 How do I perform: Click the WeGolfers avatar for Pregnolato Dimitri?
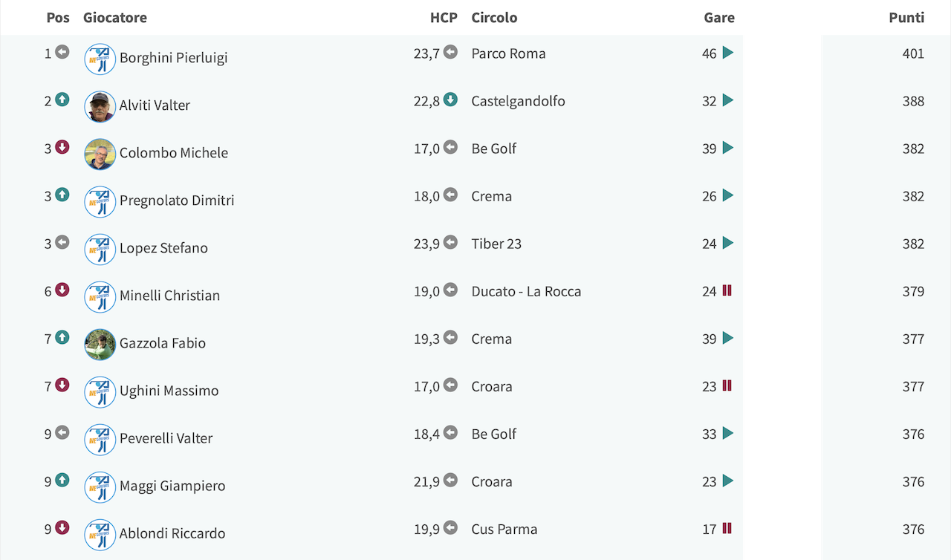100,202
